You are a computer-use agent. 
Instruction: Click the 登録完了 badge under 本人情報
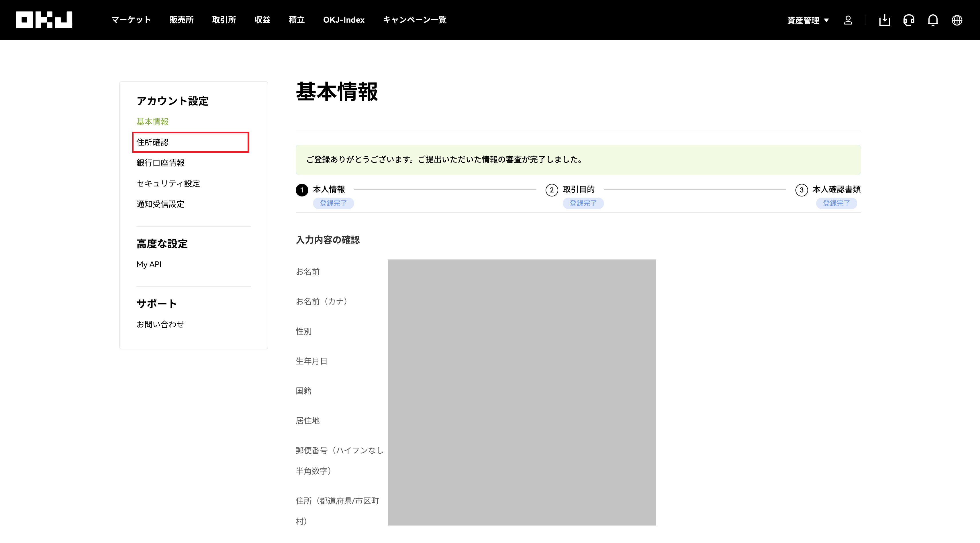[x=333, y=203]
